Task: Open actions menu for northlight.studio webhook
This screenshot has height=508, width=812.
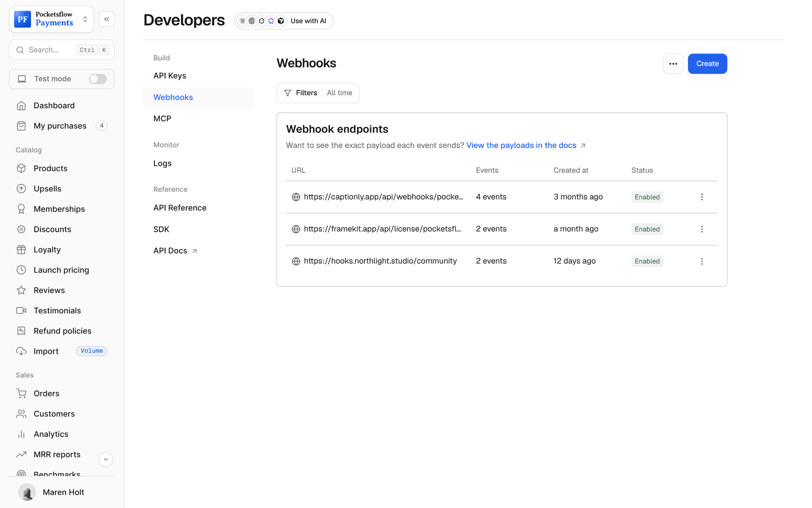Action: 702,261
